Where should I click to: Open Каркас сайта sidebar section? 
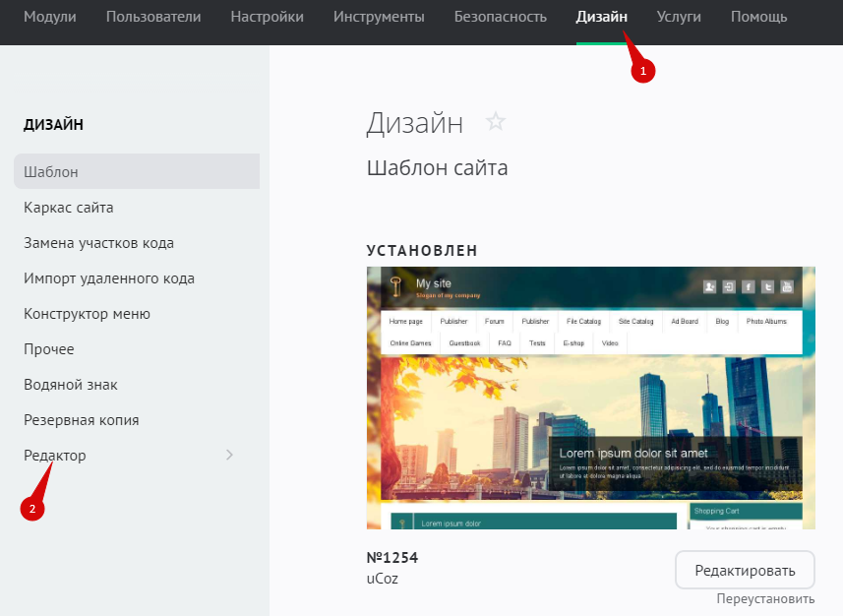(69, 208)
